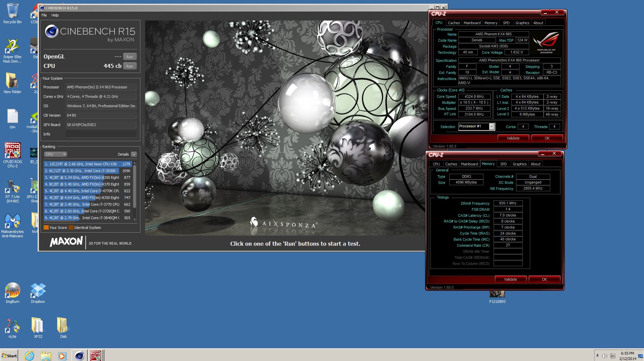The width and height of the screenshot is (644, 361).
Task: Open the Ranking CPU dropdown
Action: pyautogui.click(x=55, y=154)
